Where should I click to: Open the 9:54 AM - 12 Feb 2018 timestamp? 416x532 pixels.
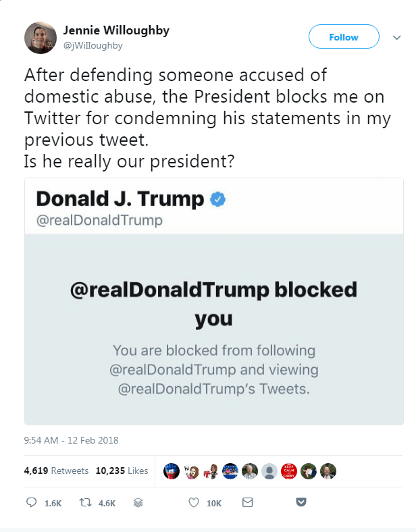(x=71, y=440)
